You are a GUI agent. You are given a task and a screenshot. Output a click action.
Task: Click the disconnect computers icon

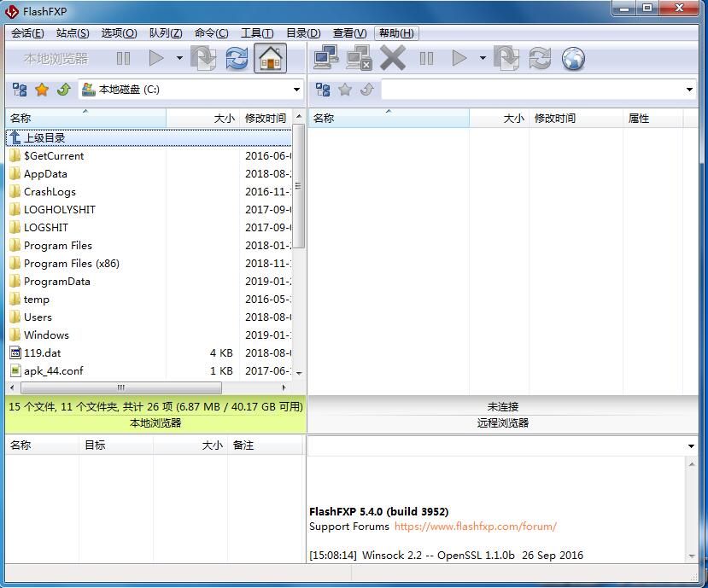(x=360, y=58)
